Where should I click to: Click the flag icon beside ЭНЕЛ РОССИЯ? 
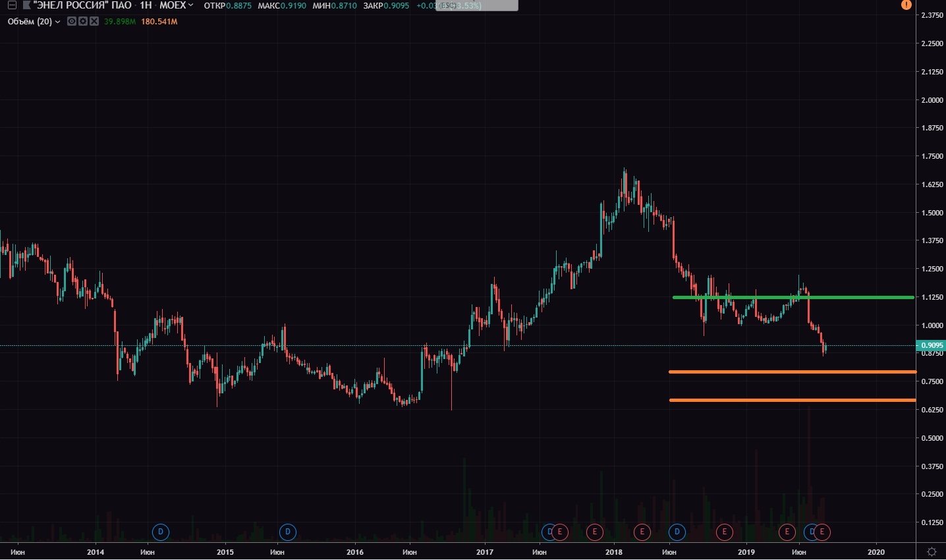[26, 6]
